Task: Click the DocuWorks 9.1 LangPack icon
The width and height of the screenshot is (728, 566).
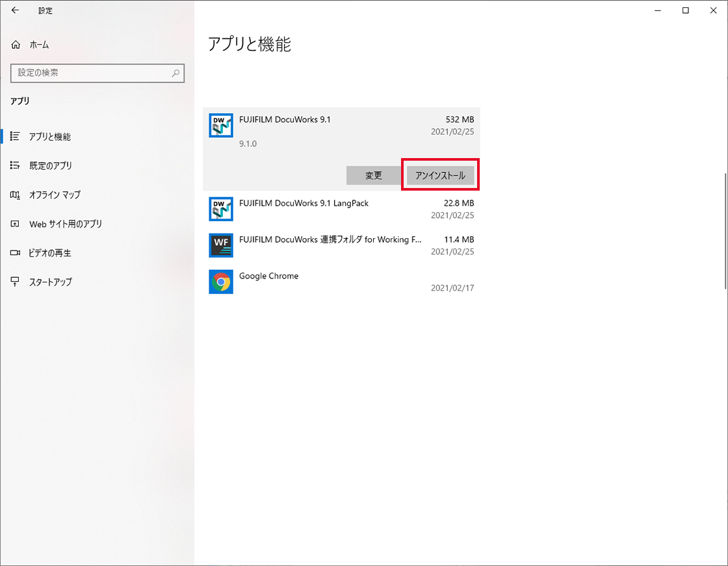Action: click(221, 209)
